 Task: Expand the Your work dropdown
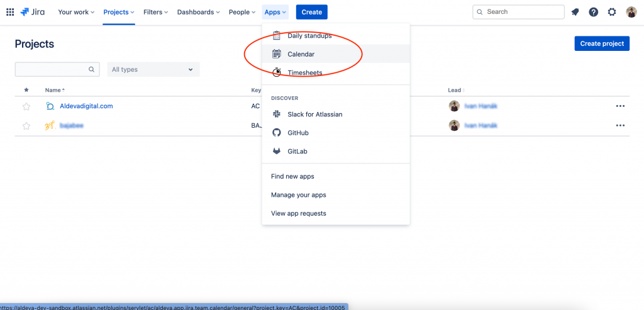tap(76, 12)
